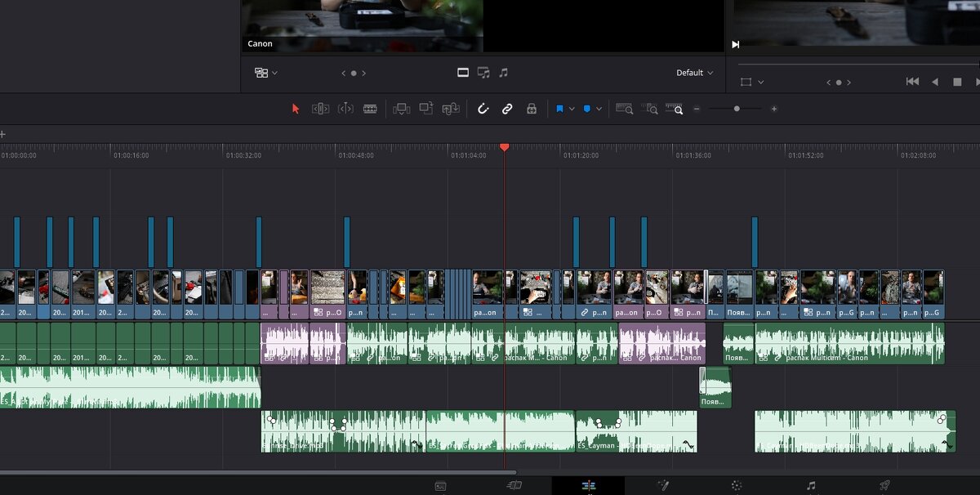Select the purple audio clip labeled Canon
The width and height of the screenshot is (980, 495).
pos(661,343)
